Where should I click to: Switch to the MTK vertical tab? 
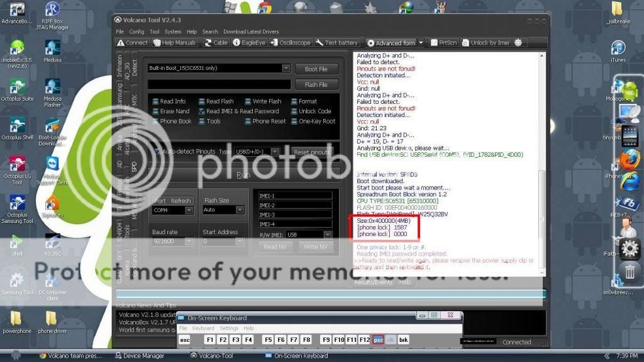(x=135, y=100)
